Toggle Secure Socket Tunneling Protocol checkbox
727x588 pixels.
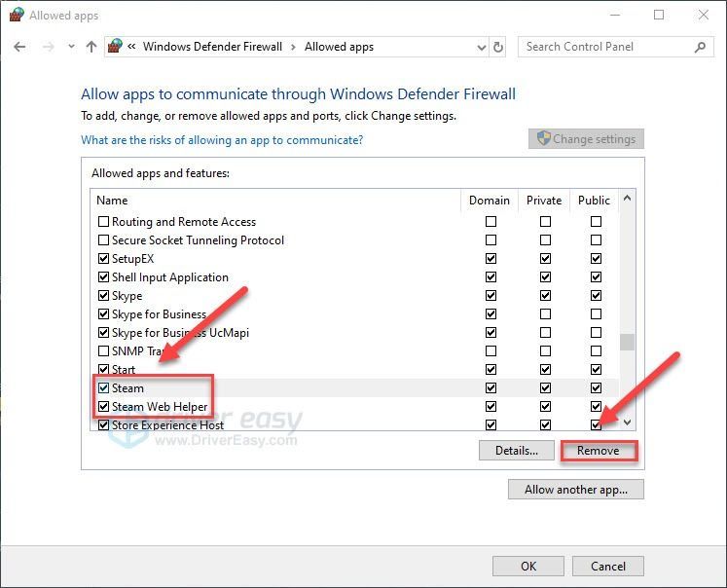pyautogui.click(x=103, y=240)
